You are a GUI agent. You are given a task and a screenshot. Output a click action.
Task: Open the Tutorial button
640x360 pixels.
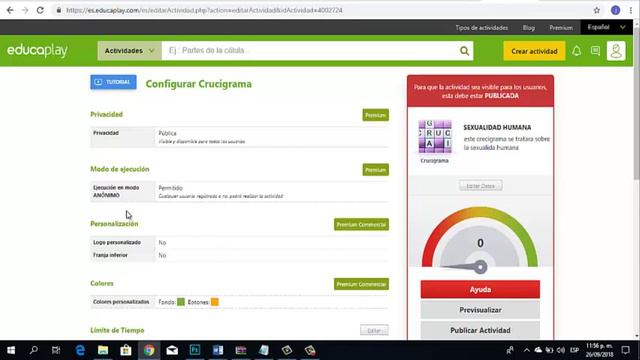tap(113, 82)
